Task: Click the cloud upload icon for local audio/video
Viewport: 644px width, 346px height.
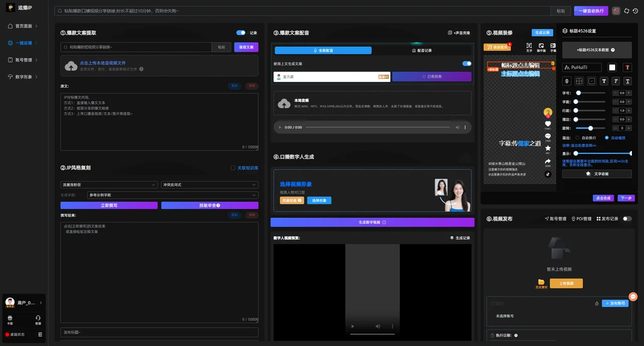Action: [x=71, y=66]
